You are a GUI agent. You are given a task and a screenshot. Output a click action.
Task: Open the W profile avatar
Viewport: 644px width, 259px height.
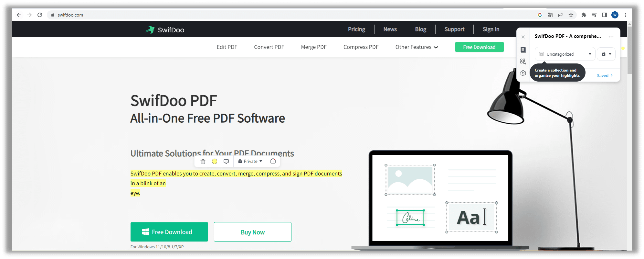pos(615,15)
